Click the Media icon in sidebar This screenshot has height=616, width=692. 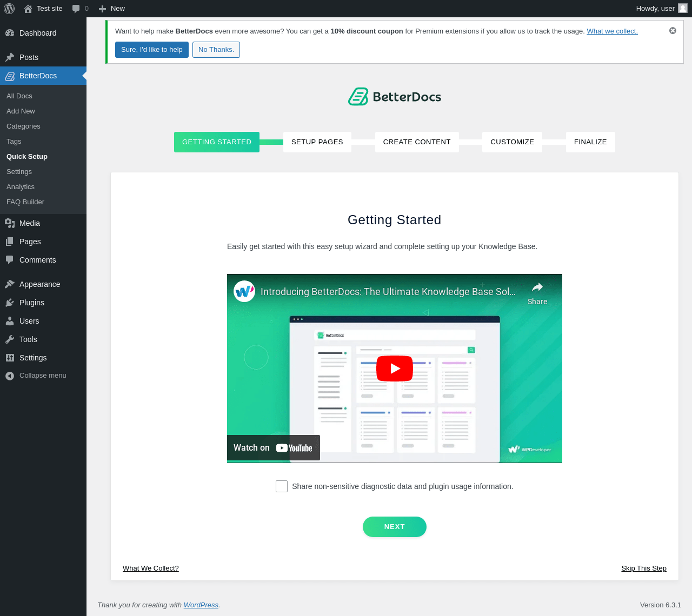(10, 223)
